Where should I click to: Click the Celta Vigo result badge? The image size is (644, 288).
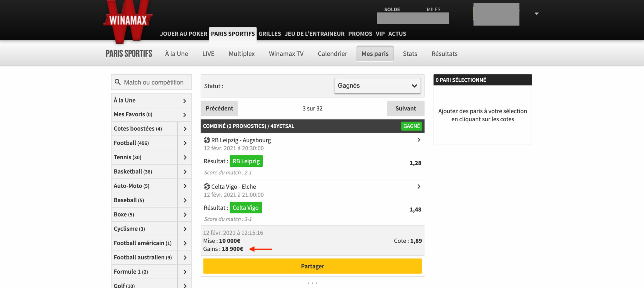pos(246,208)
